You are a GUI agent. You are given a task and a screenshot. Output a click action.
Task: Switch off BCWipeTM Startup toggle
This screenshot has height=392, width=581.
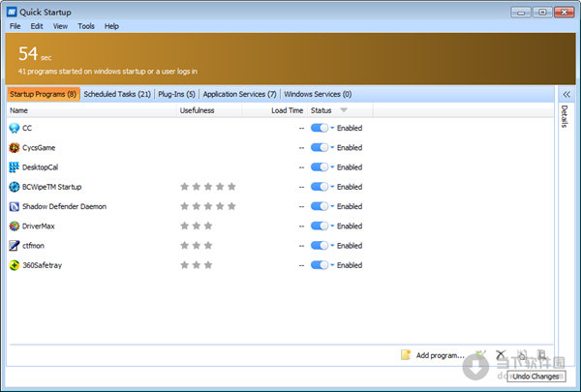coord(320,187)
